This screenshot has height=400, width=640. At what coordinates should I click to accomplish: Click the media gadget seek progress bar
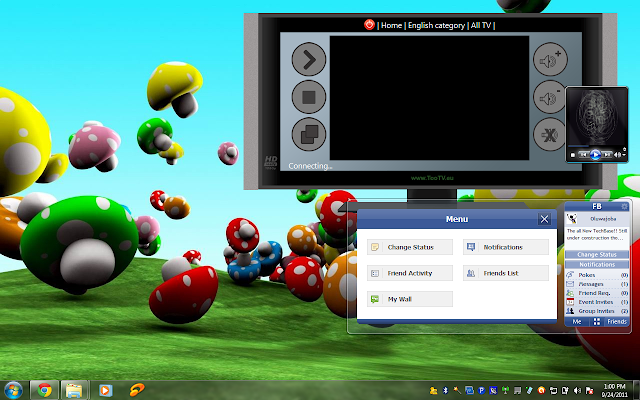point(596,146)
